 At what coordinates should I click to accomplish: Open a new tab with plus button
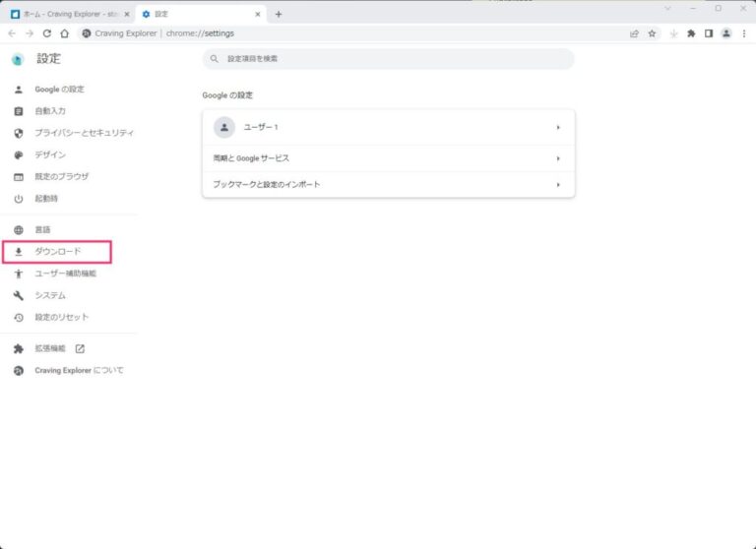279,14
